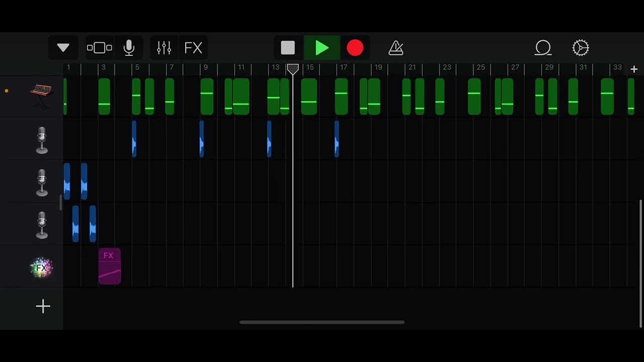Select the colorful FX track icon
Viewport: 644px width, 362px height.
click(x=42, y=267)
